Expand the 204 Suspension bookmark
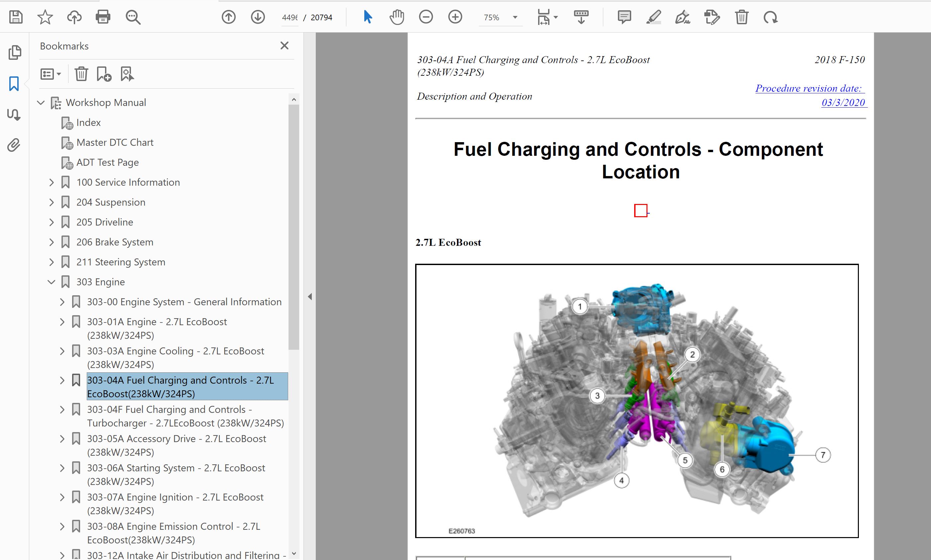This screenshot has height=560, width=931. tap(52, 203)
